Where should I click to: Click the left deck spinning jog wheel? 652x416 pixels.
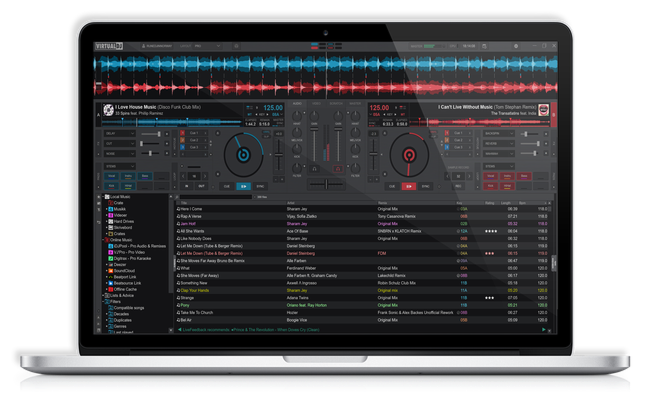(243, 155)
